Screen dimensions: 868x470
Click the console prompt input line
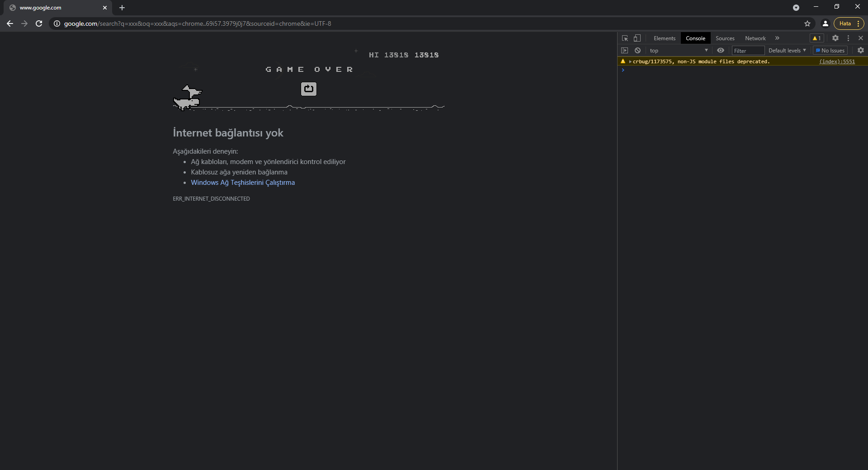[x=743, y=70]
